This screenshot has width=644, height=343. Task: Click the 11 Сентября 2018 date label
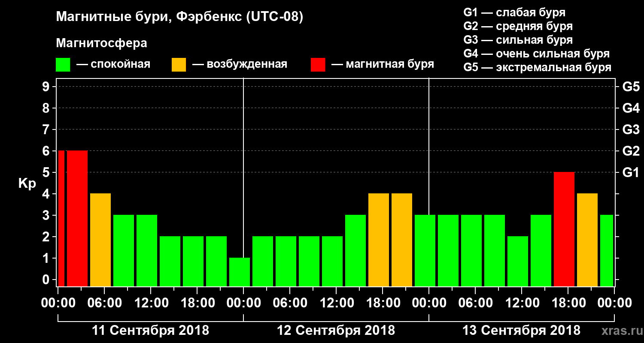point(151,331)
